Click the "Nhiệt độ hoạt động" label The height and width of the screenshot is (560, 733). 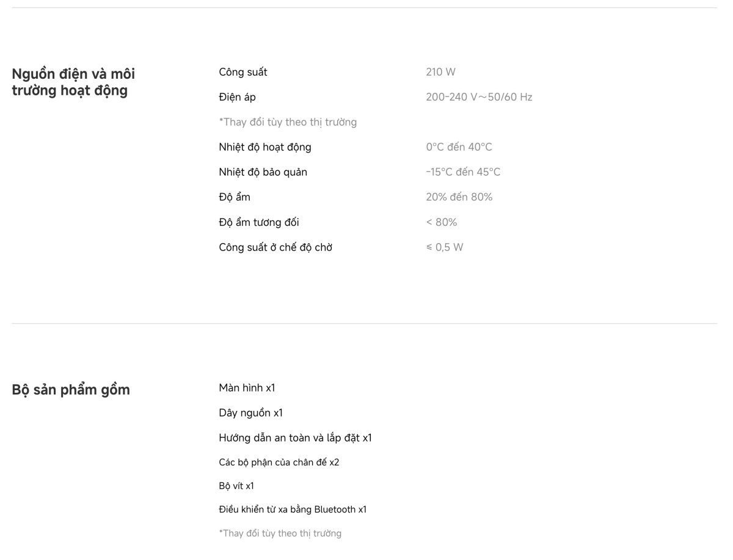click(x=264, y=147)
